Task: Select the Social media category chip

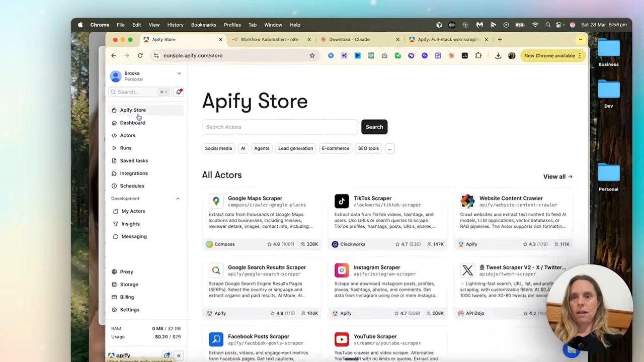Action: click(x=218, y=148)
